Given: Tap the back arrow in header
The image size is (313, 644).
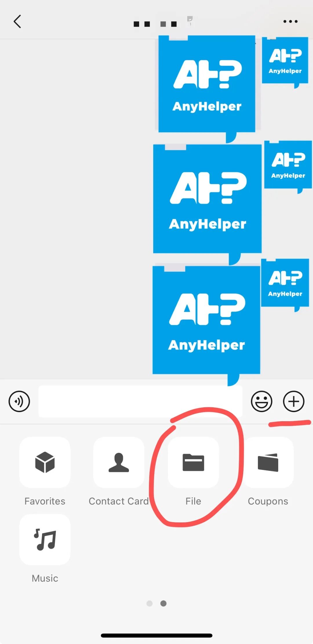Looking at the screenshot, I should tap(17, 21).
